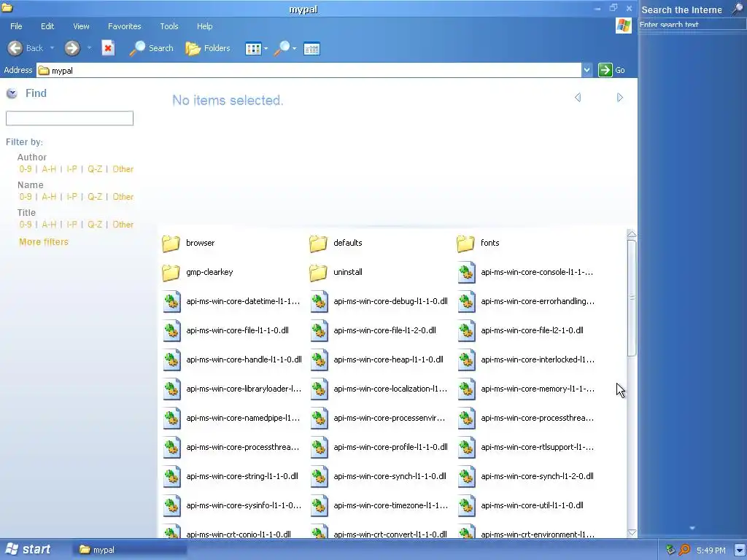Select api-ms-win-core-util-l1-1-0.dll filename

tap(532, 505)
